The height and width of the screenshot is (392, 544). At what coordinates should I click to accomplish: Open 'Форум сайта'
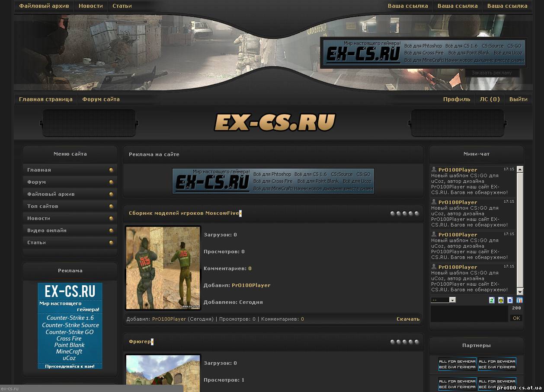[101, 99]
